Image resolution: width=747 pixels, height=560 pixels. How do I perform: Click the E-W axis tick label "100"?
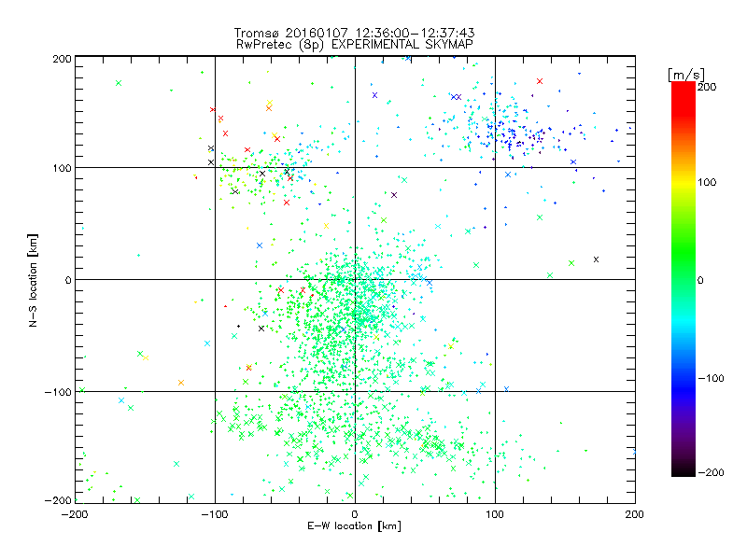click(x=495, y=514)
